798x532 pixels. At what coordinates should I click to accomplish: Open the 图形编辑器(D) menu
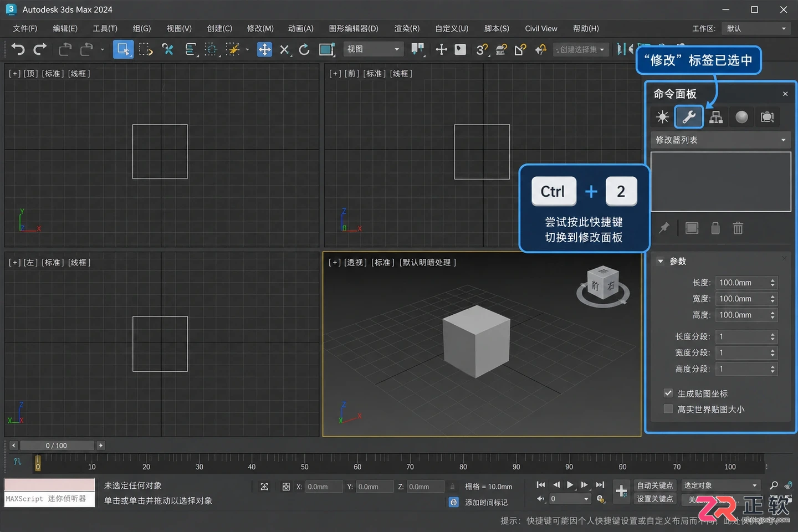pos(354,28)
